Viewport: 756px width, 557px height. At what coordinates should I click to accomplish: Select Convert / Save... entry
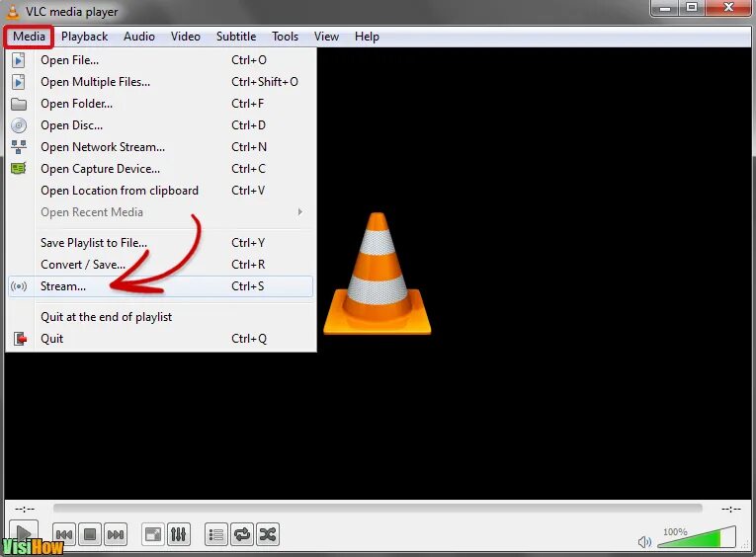160,265
